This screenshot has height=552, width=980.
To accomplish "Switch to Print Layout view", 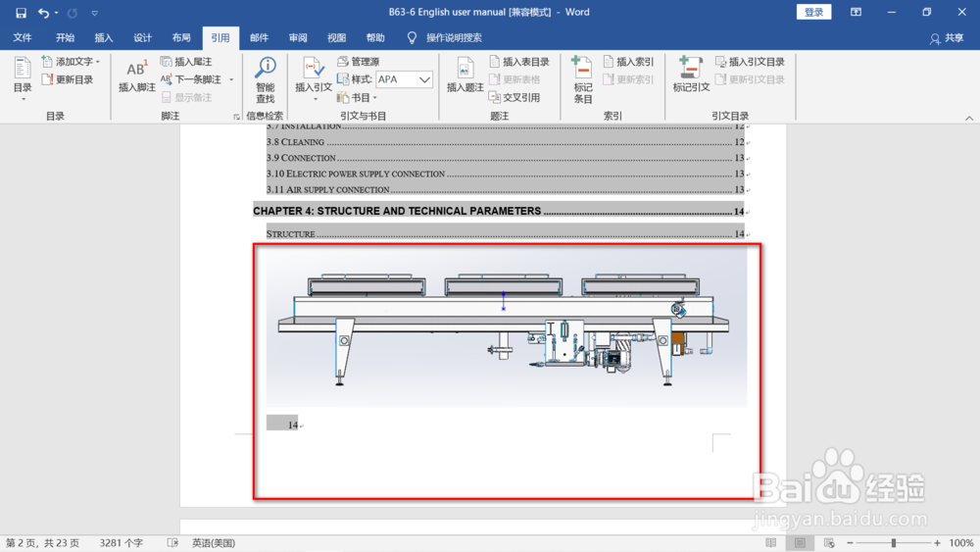I will pos(800,542).
